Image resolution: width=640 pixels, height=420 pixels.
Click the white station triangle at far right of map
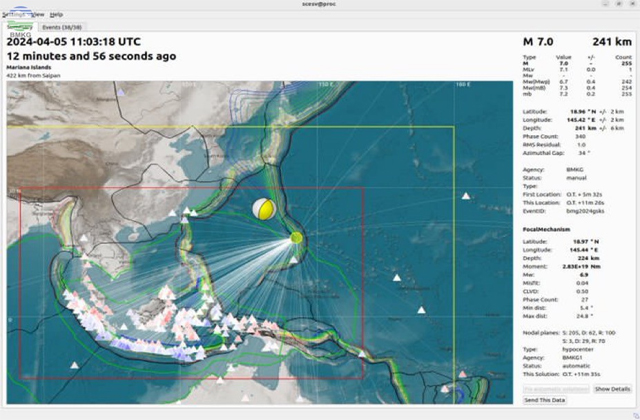point(465,196)
